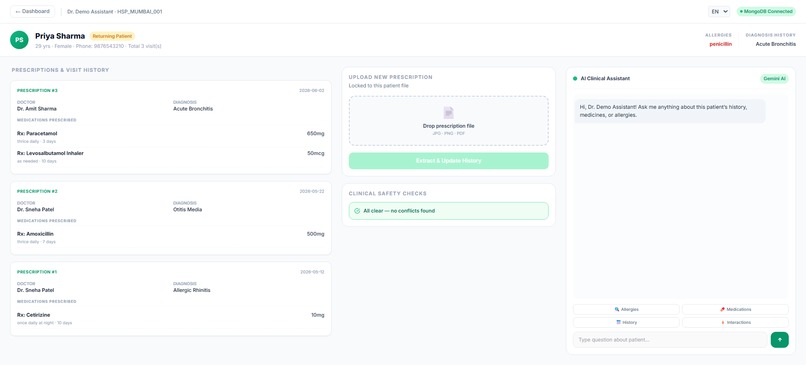Click Otitis Media diagnosis

(x=188, y=210)
